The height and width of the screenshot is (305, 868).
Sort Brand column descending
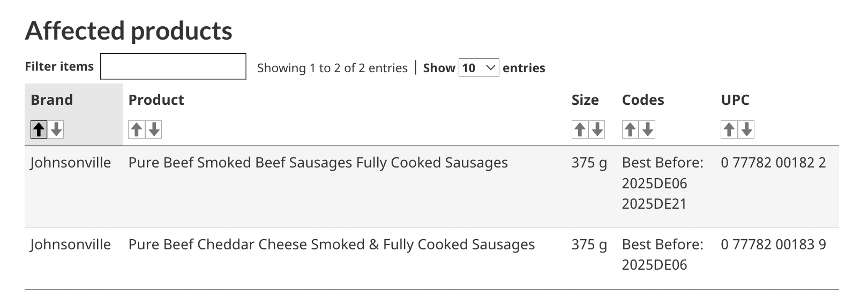pos(56,129)
